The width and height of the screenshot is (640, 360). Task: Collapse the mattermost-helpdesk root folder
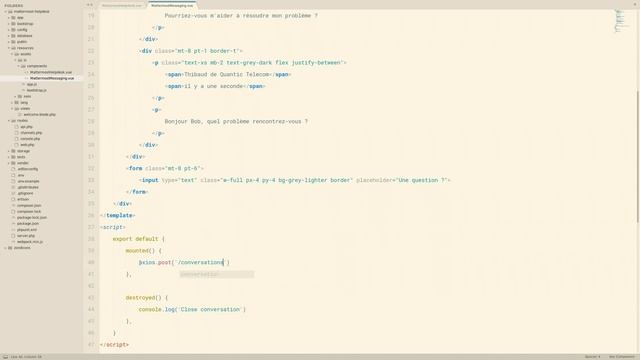click(6, 11)
